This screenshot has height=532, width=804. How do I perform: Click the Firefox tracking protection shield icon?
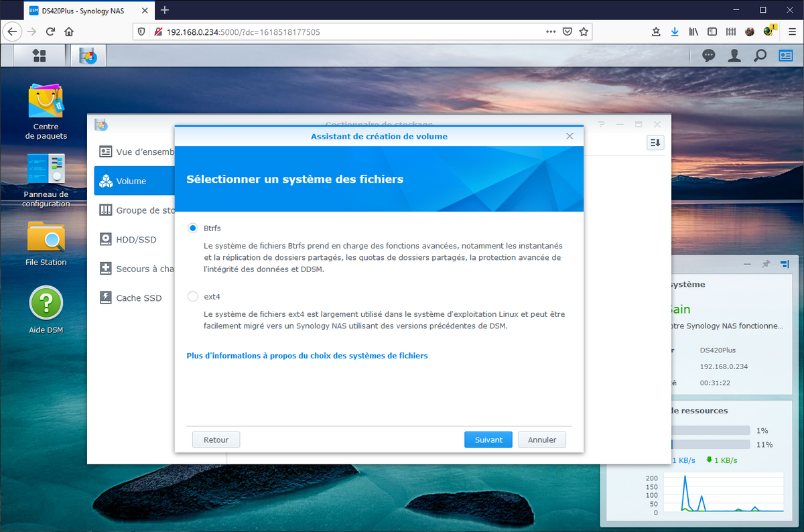click(x=140, y=31)
